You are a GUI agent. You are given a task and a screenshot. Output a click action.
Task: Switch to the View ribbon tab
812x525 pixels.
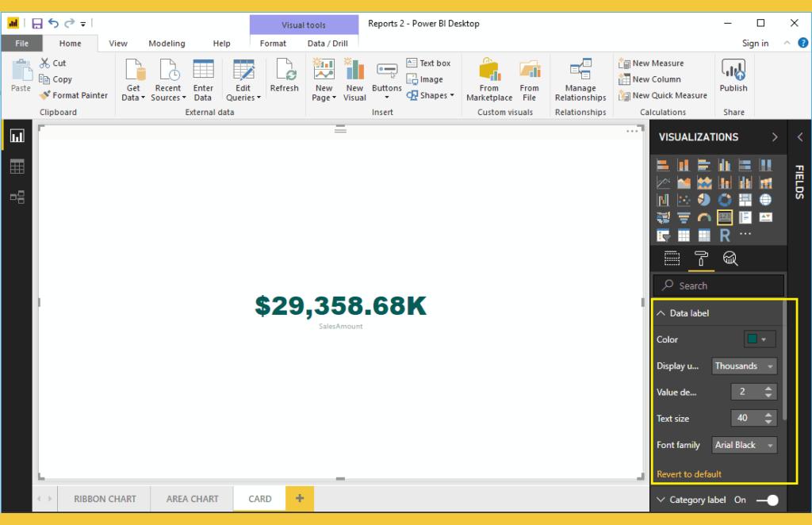118,44
